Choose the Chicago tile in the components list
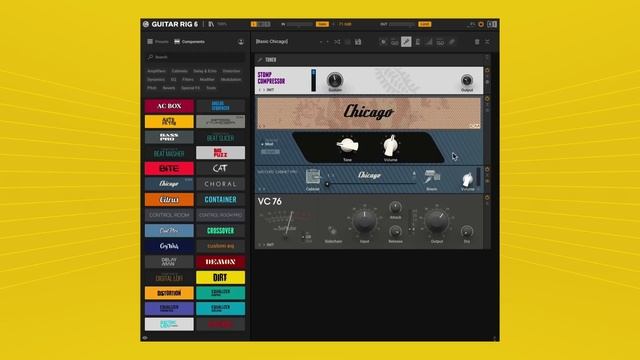The image size is (640, 360). [x=169, y=184]
